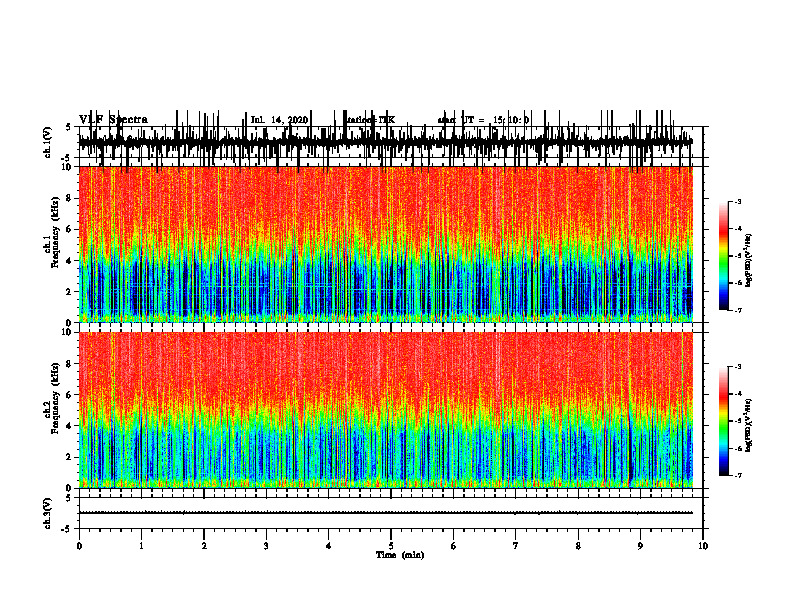This screenshot has width=792, height=612.
Task: Click the ch.2 spectrogram color bar
Action: pos(724,421)
